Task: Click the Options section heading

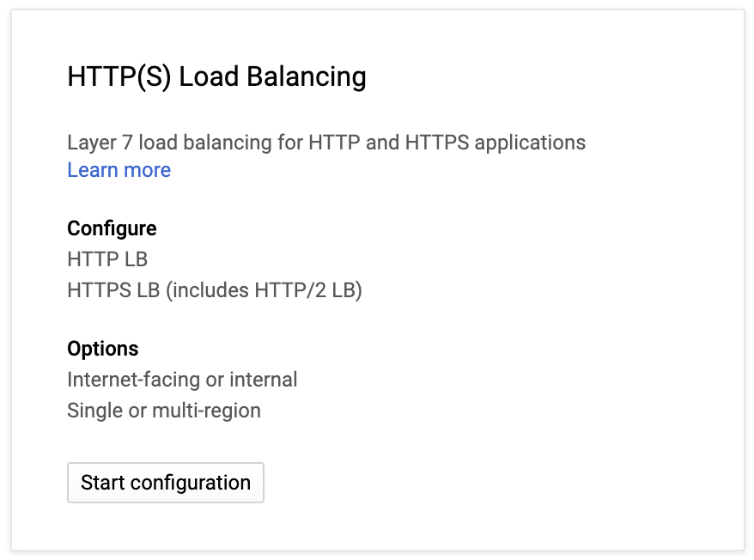Action: pyautogui.click(x=102, y=349)
